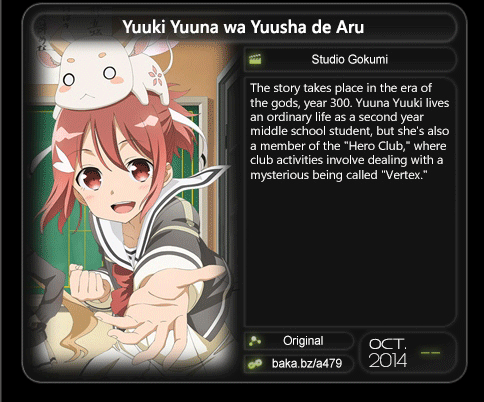Screen dimensions: 484x402
Task: Click the white petal hair clip
Action: (63, 160)
